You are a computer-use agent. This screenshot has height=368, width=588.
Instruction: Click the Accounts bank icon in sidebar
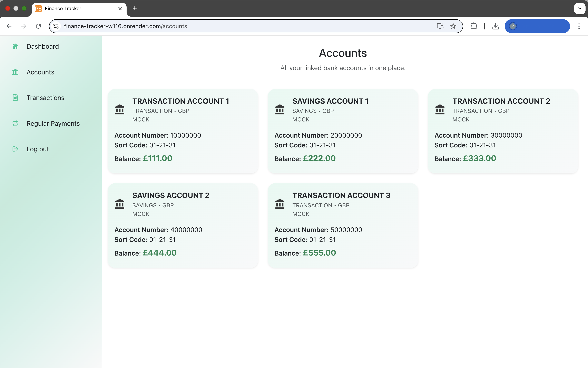coord(15,72)
